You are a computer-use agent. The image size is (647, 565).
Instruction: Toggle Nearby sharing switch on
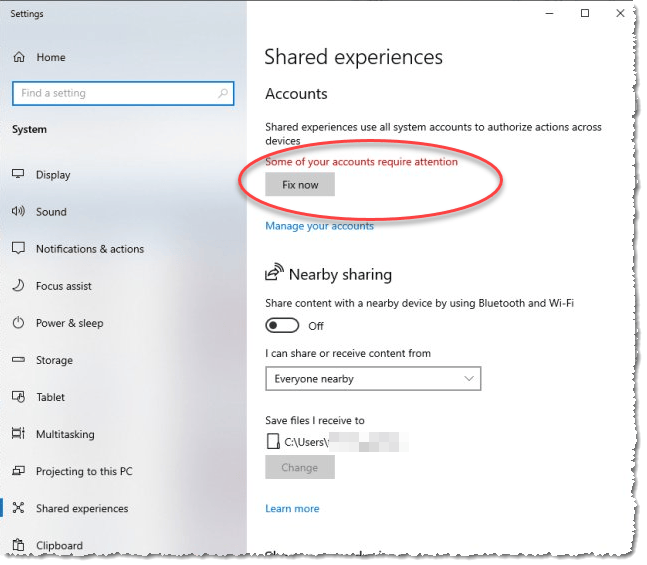pos(283,325)
